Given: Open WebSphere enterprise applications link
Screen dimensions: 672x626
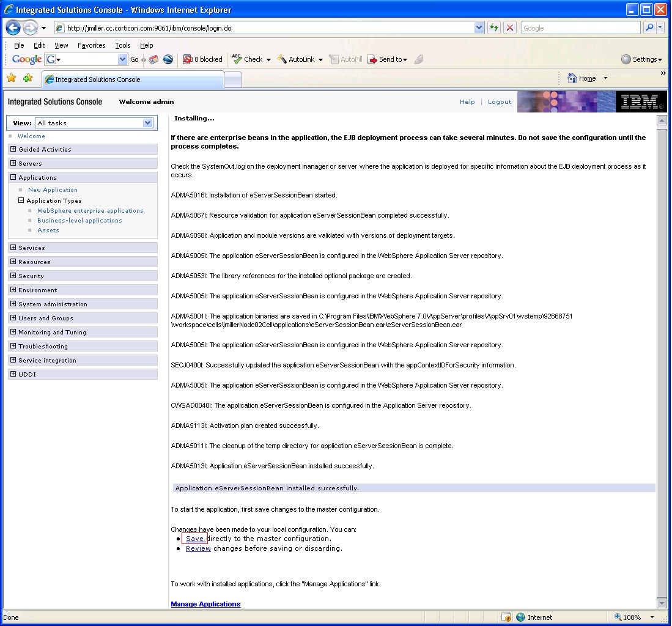Looking at the screenshot, I should [90, 210].
